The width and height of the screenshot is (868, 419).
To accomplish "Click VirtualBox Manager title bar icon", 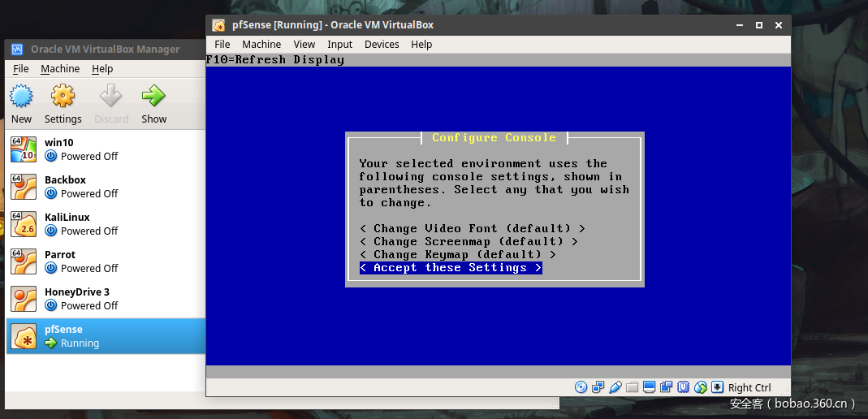I will [x=17, y=50].
